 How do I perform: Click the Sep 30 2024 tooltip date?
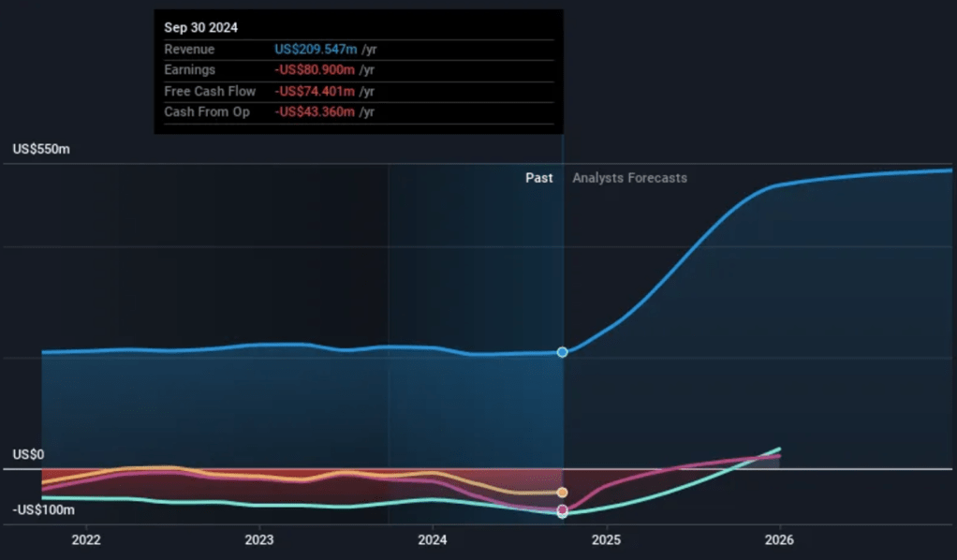200,28
